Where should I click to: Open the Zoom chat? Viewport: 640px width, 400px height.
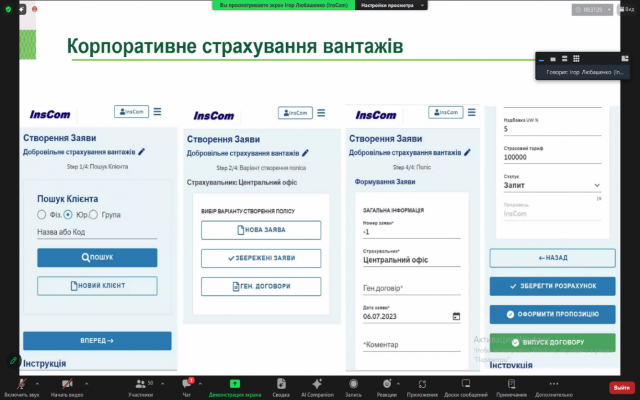tap(187, 384)
